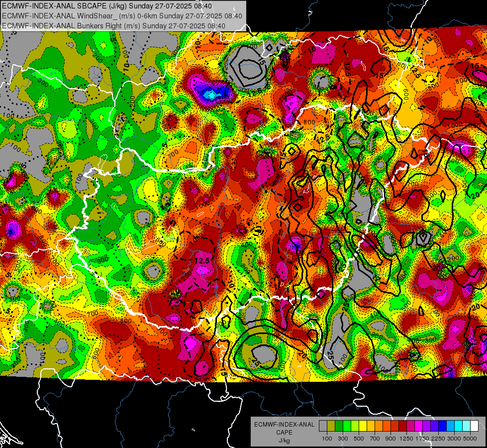Click the '1750' tick label in the legend

422,439
